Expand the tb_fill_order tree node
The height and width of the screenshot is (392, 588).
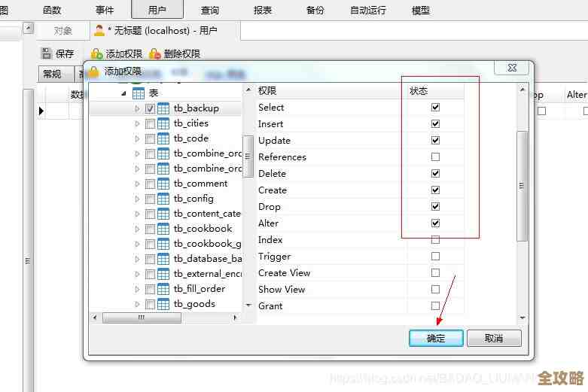click(x=137, y=289)
